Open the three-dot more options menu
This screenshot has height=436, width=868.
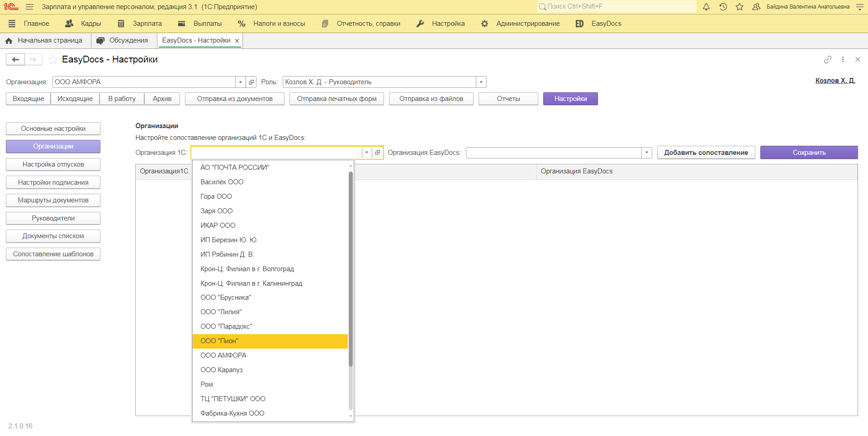coord(843,60)
